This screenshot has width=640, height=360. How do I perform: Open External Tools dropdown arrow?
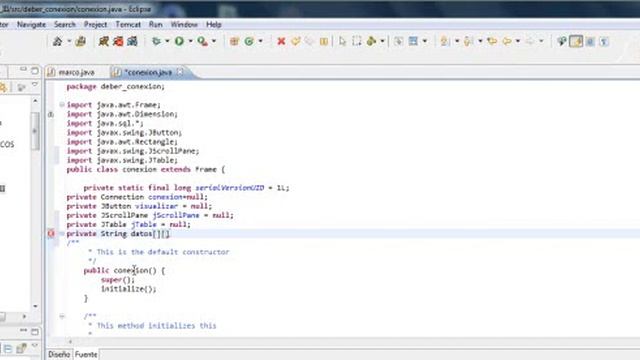(213, 41)
